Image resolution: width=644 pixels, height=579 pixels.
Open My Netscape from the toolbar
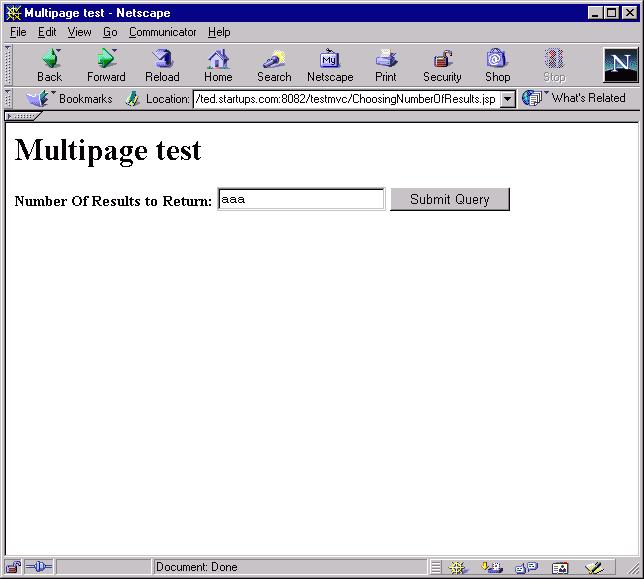click(330, 66)
